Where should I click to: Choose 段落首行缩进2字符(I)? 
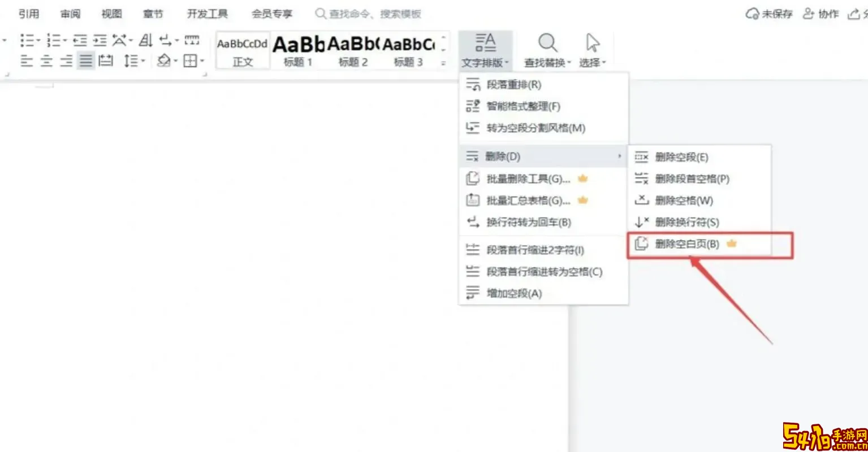(543, 249)
